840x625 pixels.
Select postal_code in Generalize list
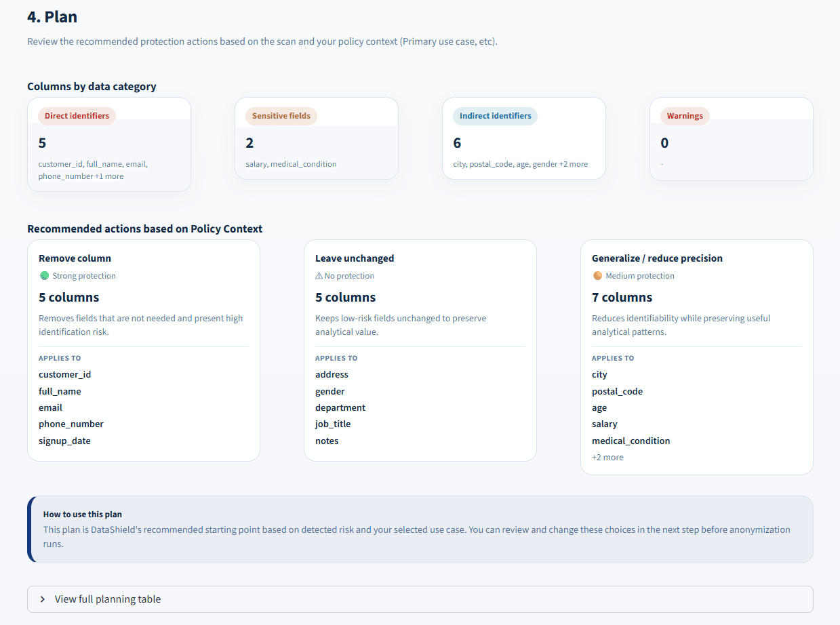click(617, 391)
